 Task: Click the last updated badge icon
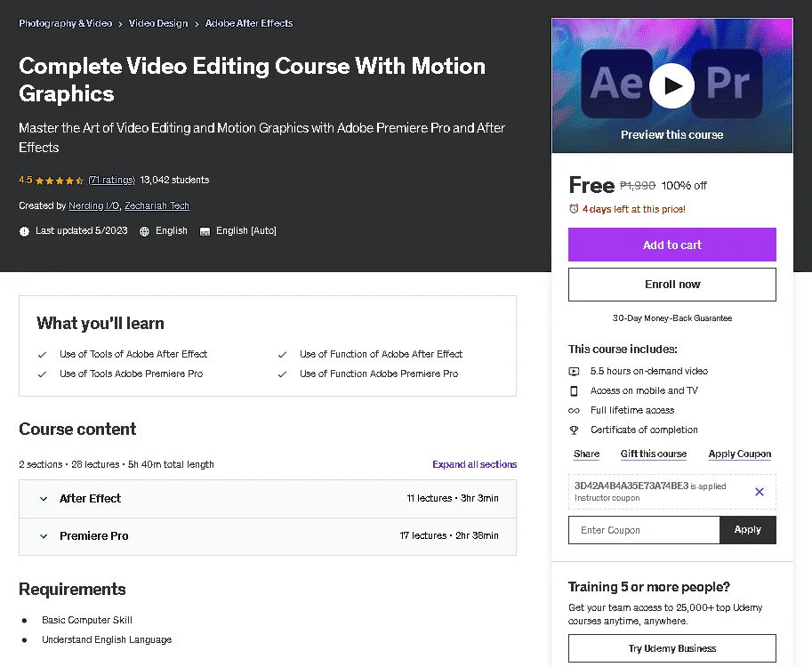(x=24, y=231)
